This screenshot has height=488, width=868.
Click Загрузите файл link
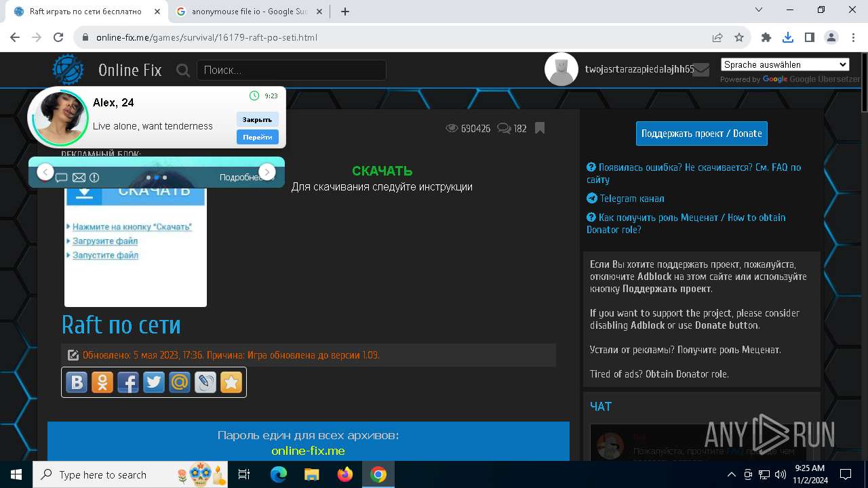[x=105, y=241]
